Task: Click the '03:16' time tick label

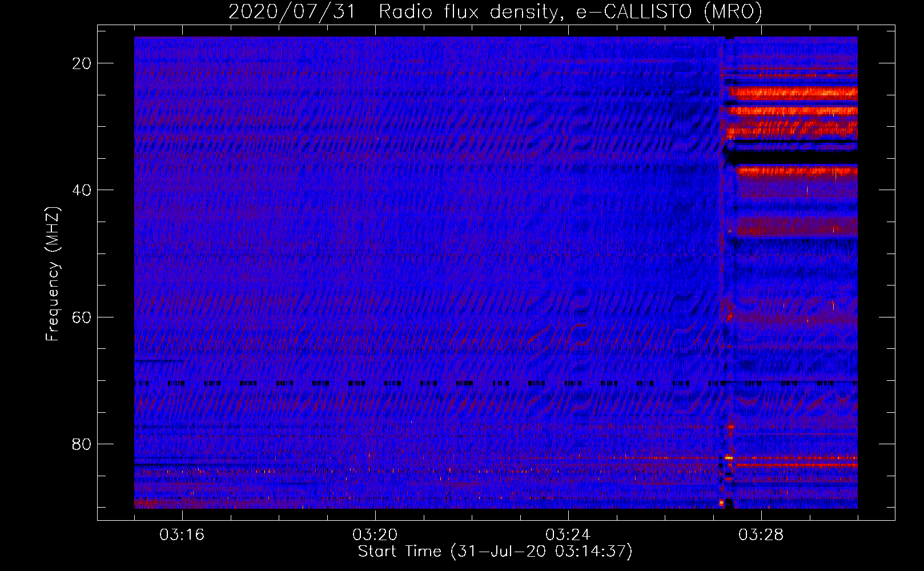Action: [182, 535]
